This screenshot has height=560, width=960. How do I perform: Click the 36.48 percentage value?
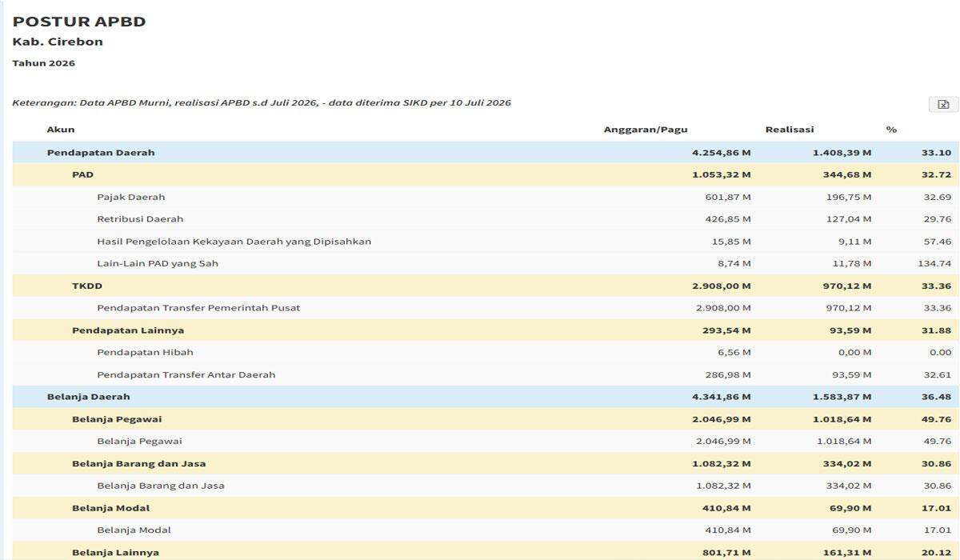pyautogui.click(x=936, y=397)
